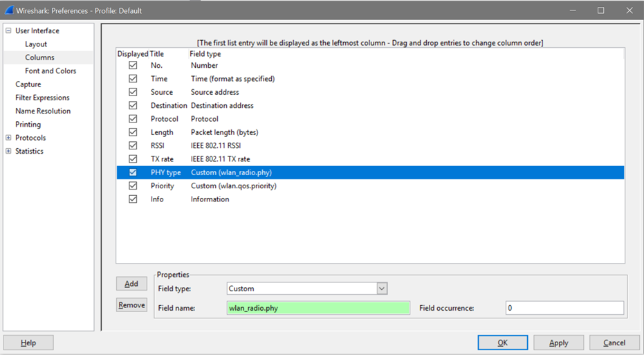This screenshot has width=644, height=355.
Task: Select the Destination address entry
Action: pos(222,106)
